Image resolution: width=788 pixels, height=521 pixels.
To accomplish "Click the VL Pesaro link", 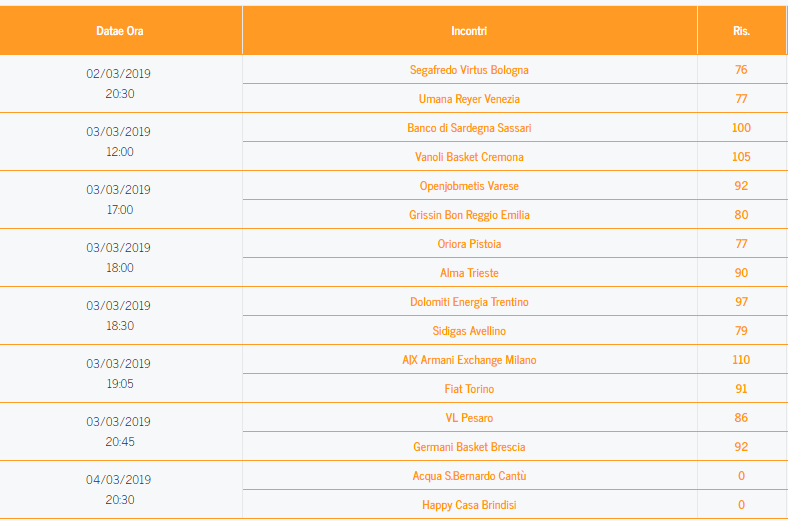I will click(x=469, y=418).
